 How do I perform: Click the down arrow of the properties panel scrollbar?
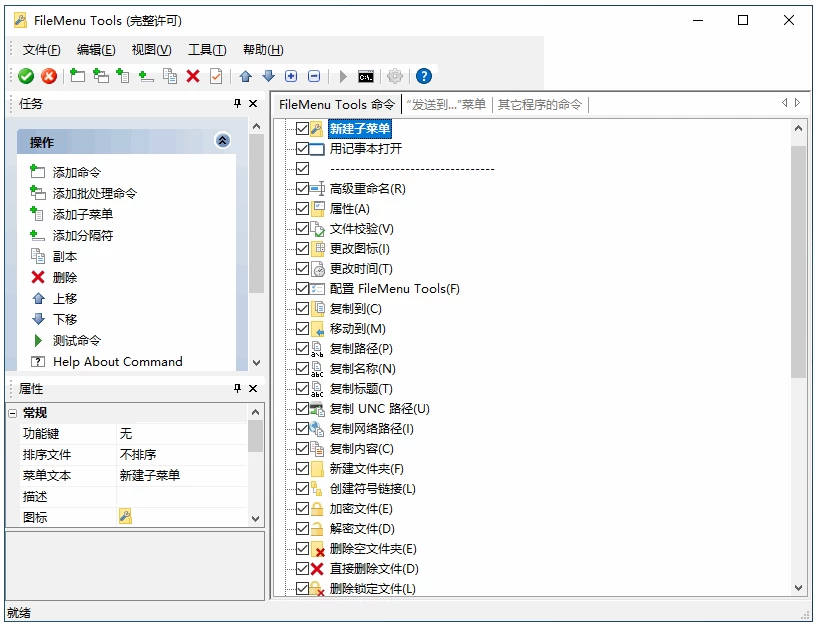[x=256, y=518]
